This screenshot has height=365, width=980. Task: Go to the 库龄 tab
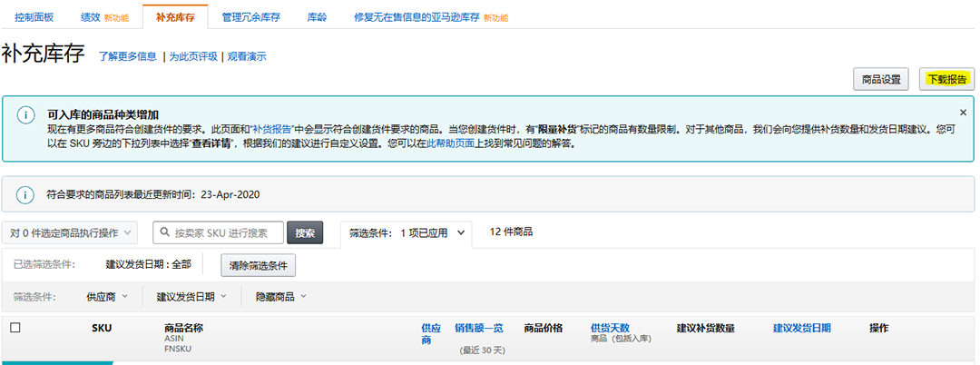point(317,17)
